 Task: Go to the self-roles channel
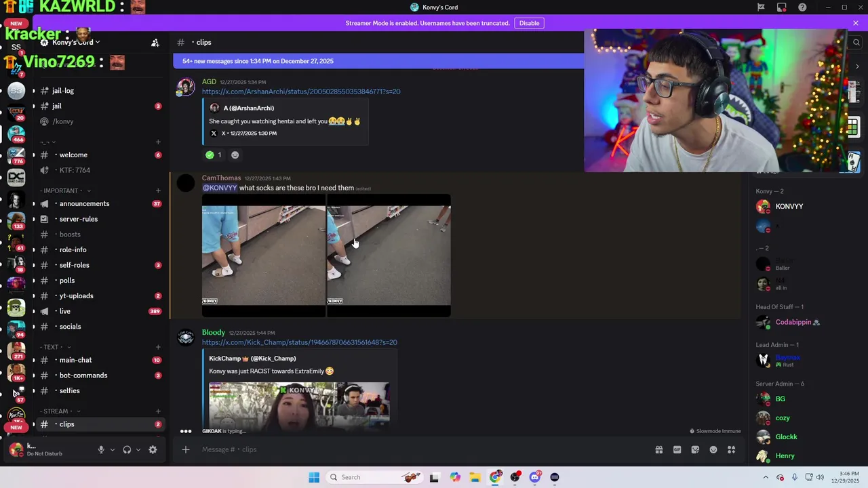coord(99,265)
